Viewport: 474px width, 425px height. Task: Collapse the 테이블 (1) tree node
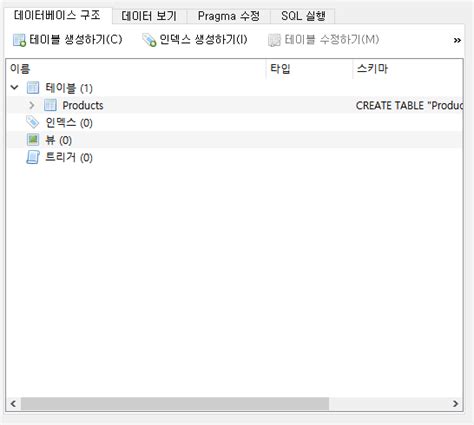click(14, 88)
